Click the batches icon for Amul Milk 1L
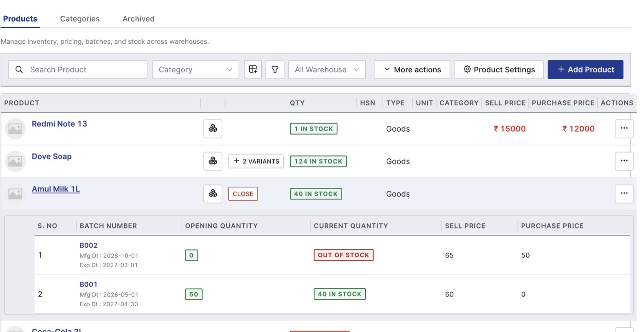Viewport: 644px width, 332px height. tap(213, 194)
